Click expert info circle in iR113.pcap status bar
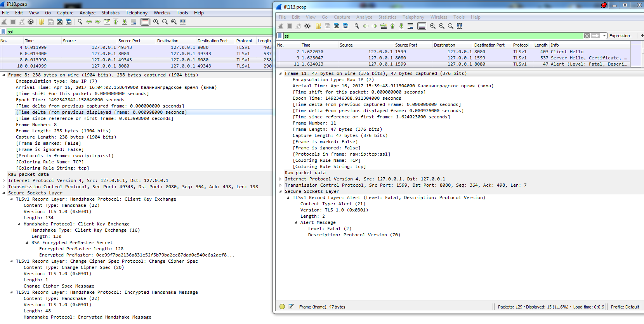The width and height of the screenshot is (644, 324). (282, 307)
